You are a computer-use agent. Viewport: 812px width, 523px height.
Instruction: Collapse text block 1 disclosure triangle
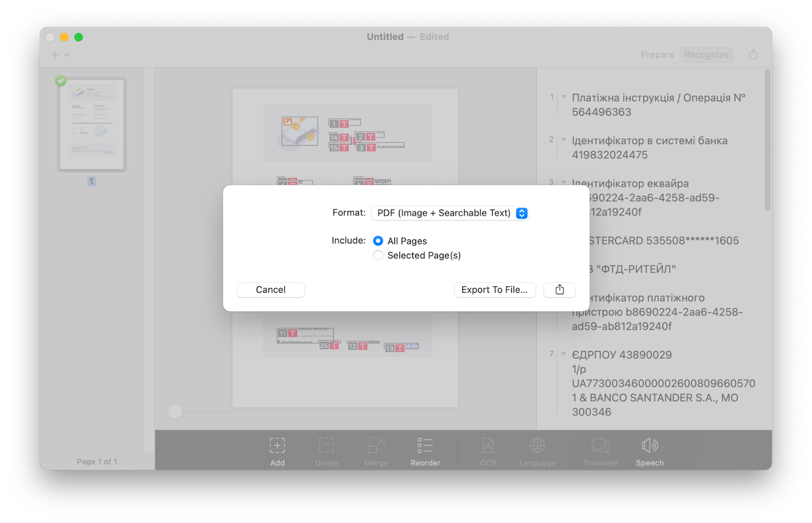(563, 96)
